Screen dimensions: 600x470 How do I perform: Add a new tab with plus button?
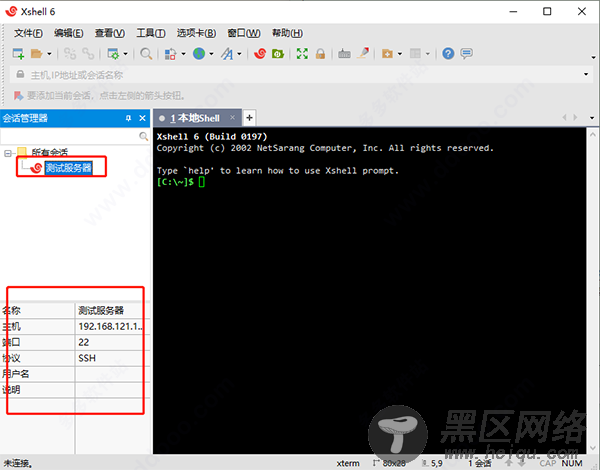[249, 118]
